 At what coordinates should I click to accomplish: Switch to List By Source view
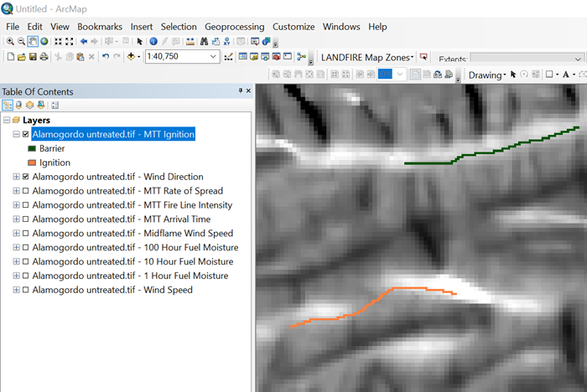pos(18,105)
